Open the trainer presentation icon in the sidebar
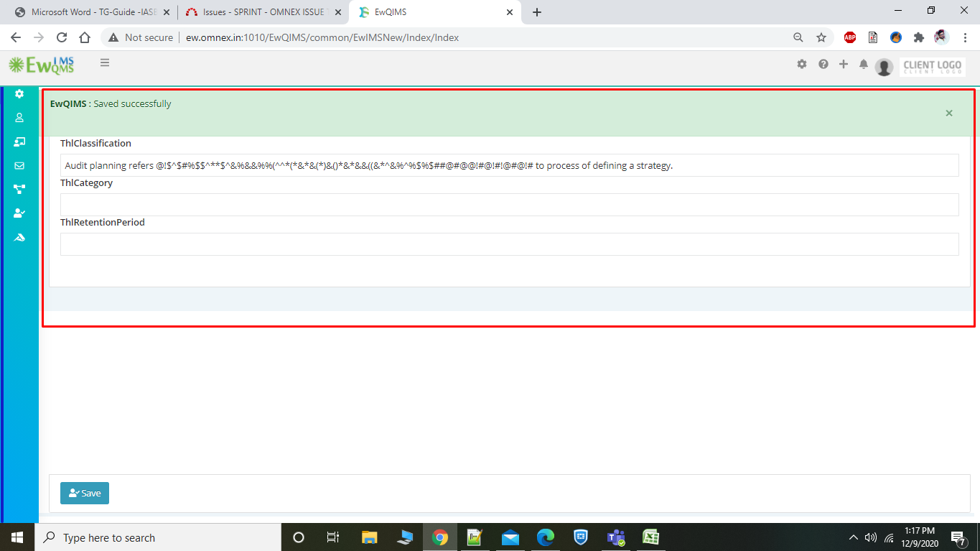Screen dimensions: 980x551 tap(19, 142)
